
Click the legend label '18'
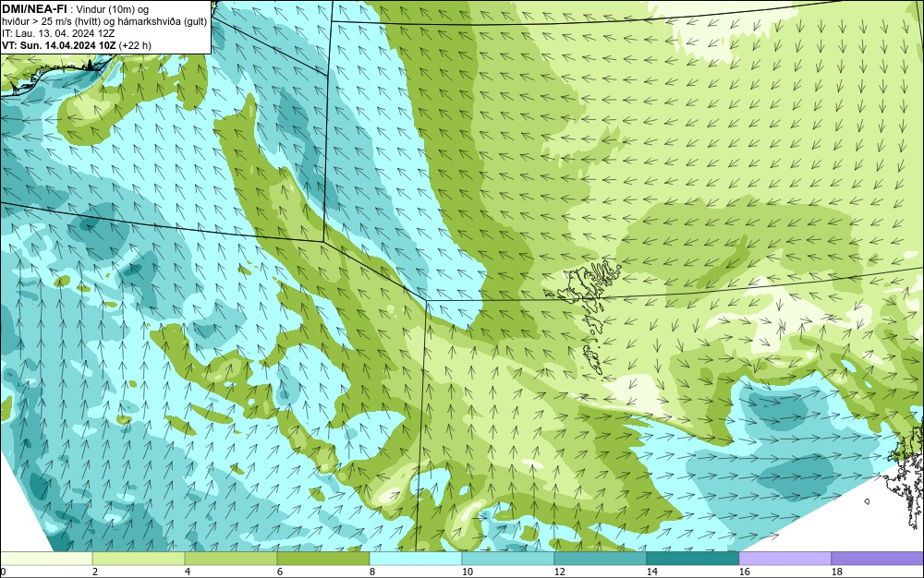point(837,572)
